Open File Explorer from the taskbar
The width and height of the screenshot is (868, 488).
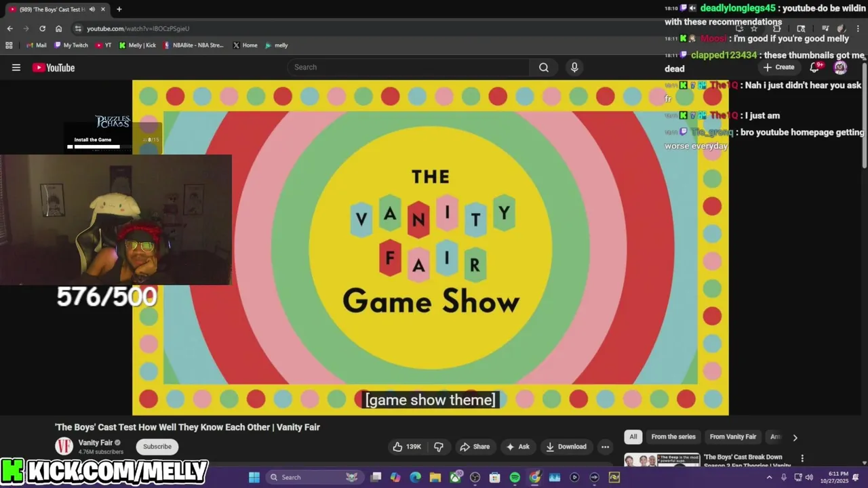click(435, 477)
